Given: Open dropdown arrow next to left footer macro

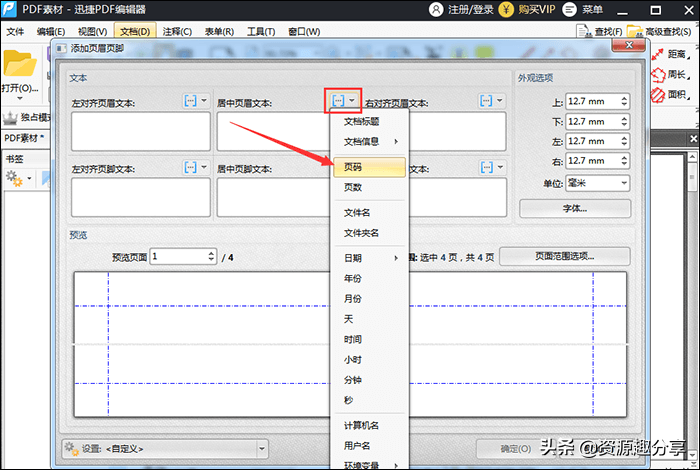Looking at the screenshot, I should click(x=204, y=167).
